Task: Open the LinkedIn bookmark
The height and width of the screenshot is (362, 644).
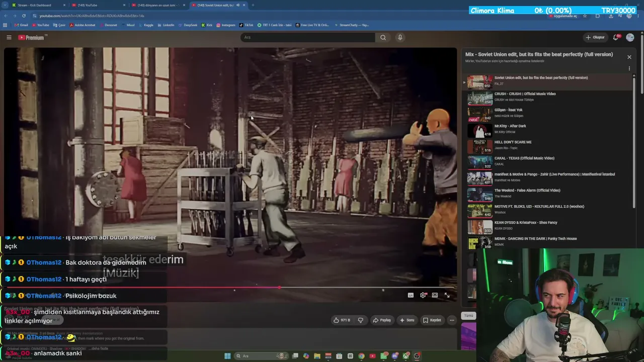Action: [166, 25]
